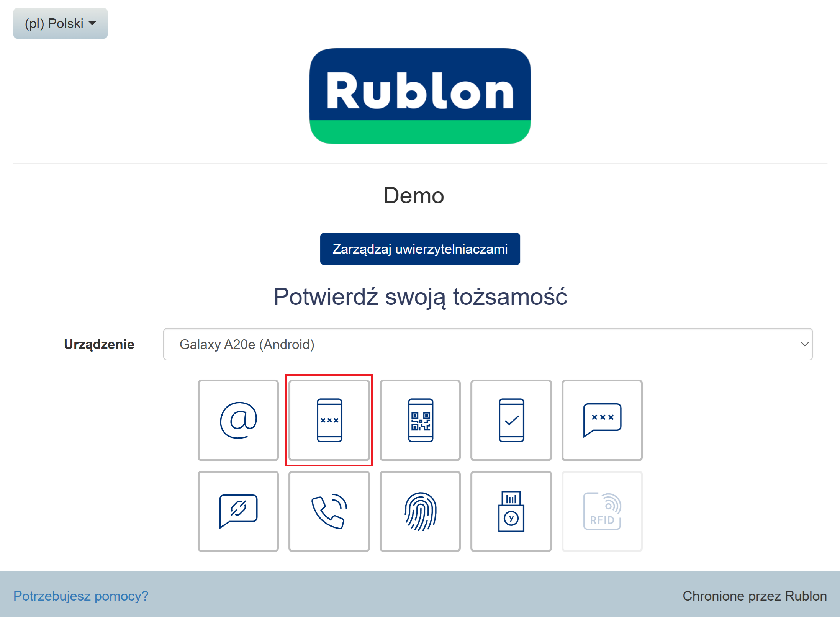Choose the mobile push approval icon
This screenshot has height=617, width=840.
tap(511, 420)
